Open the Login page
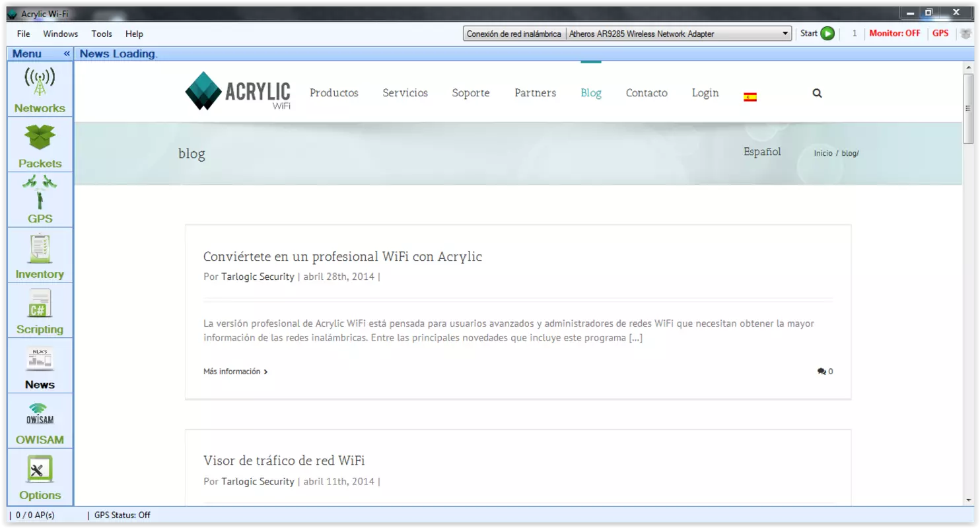 coord(705,93)
